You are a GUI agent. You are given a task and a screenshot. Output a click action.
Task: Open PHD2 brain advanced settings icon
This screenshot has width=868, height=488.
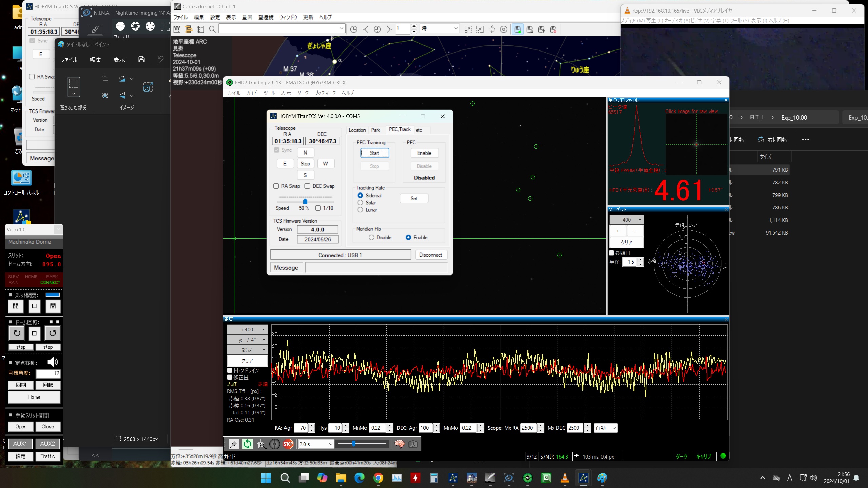point(399,444)
